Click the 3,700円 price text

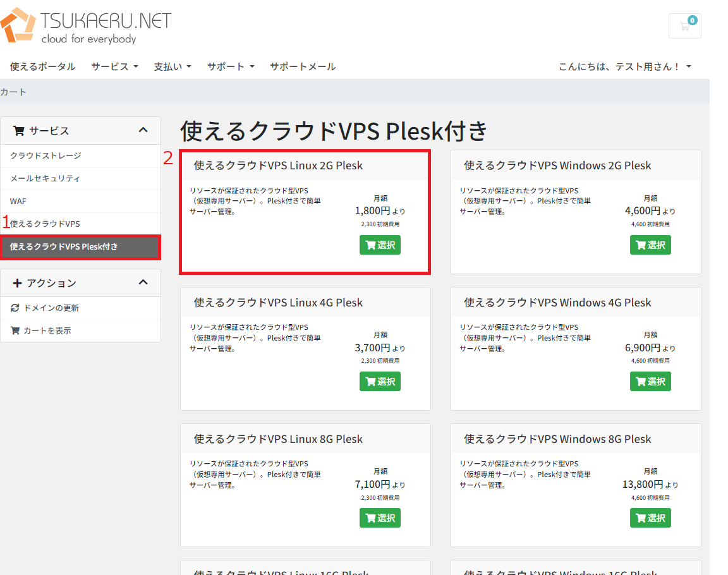(372, 348)
